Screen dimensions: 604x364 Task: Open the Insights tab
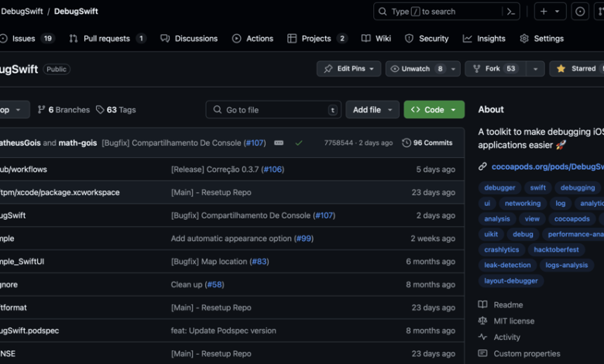[484, 39]
